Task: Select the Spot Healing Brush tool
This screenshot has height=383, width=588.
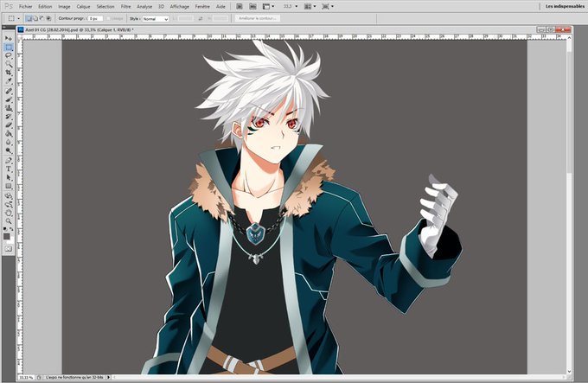Action: pos(9,92)
